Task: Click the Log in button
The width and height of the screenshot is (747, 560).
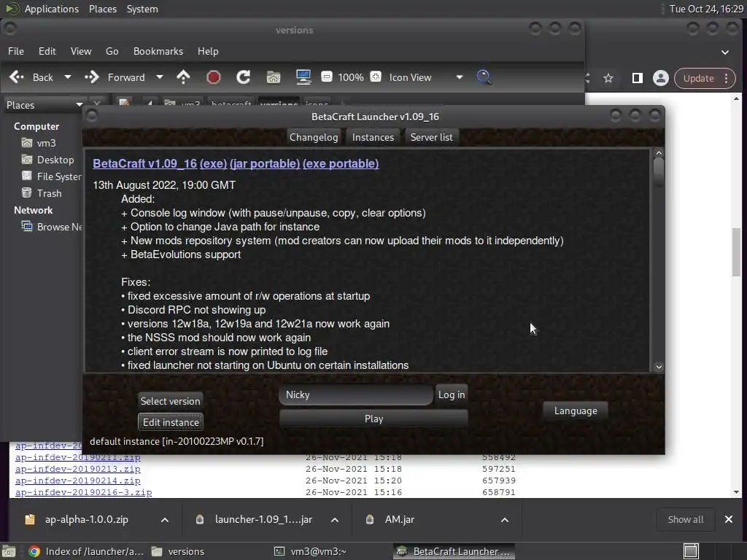Action: (x=452, y=394)
